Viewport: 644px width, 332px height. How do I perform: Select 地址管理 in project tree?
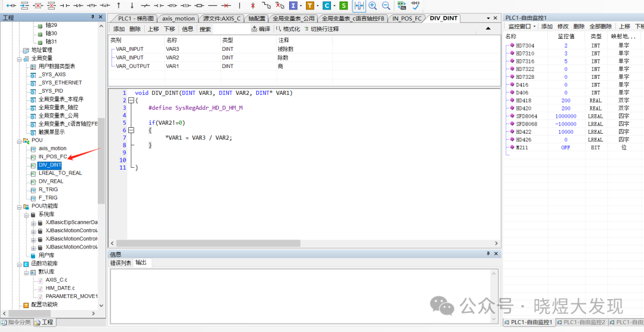tap(42, 50)
